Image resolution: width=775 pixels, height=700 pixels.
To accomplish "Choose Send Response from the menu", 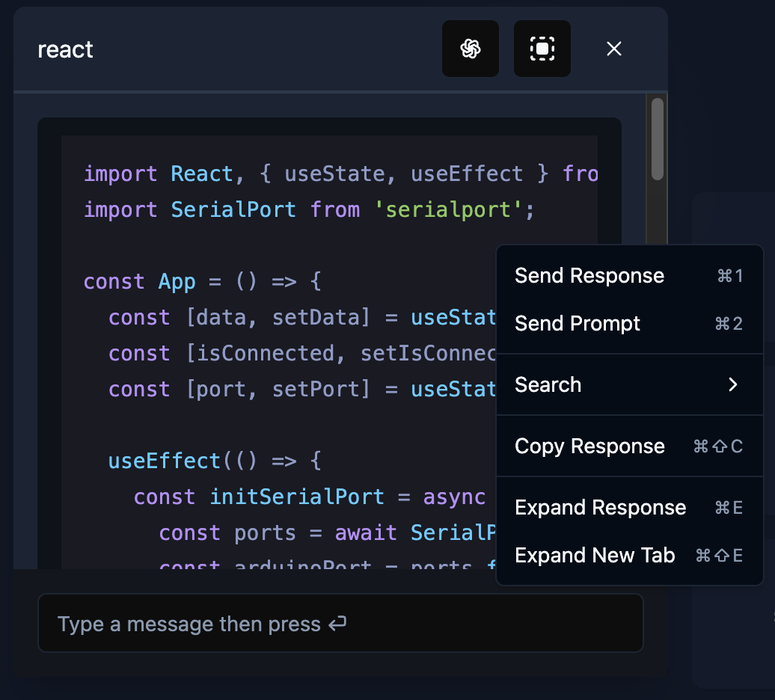I will click(630, 276).
